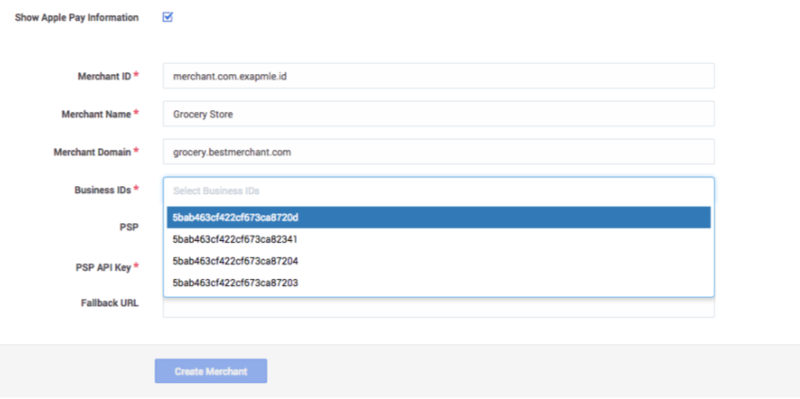Click the Business IDs label
The height and width of the screenshot is (399, 800).
click(x=103, y=190)
